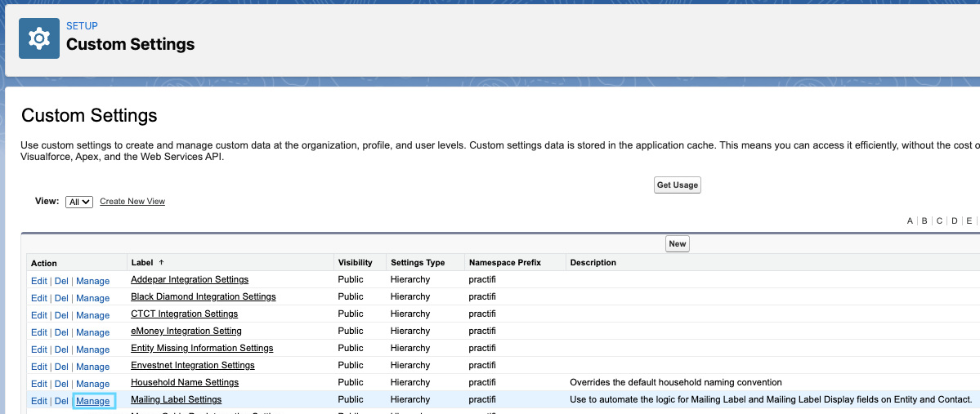The image size is (980, 414).
Task: Delete Household Name Settings
Action: (x=61, y=384)
